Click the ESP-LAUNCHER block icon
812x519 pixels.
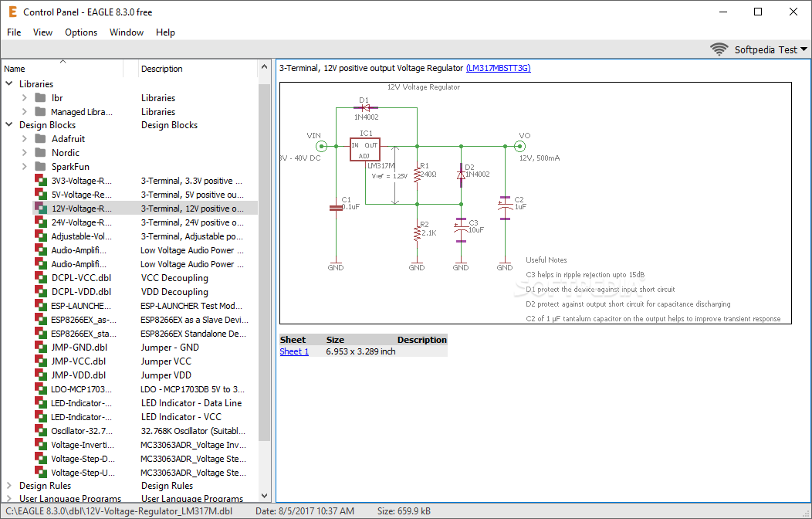[41, 305]
